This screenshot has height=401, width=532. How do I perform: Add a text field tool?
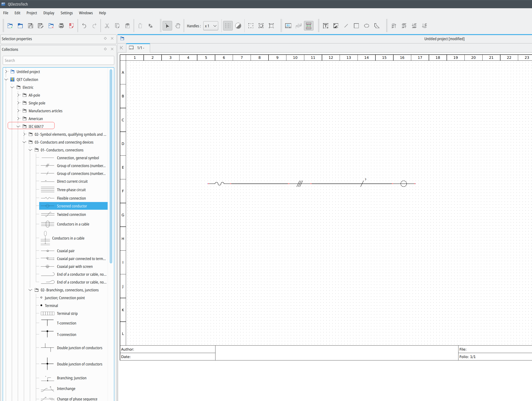(326, 26)
